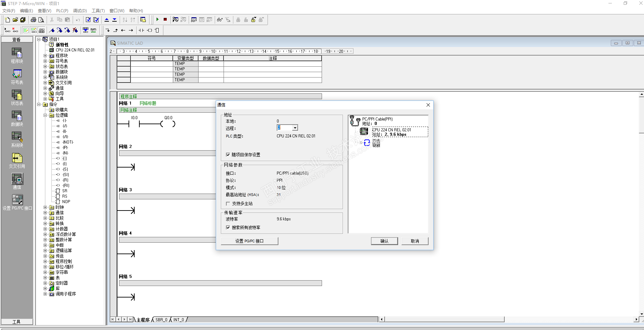Open the 编辑(E) menu
The image size is (644, 330).
[x=26, y=11]
